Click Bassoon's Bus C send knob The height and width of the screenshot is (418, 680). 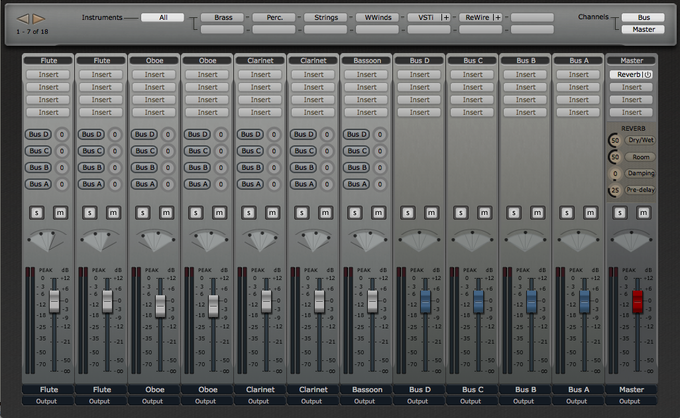point(380,151)
